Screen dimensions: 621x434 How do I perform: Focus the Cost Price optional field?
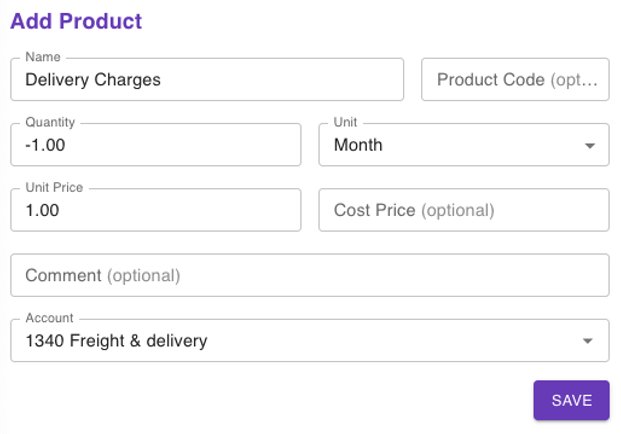(463, 210)
